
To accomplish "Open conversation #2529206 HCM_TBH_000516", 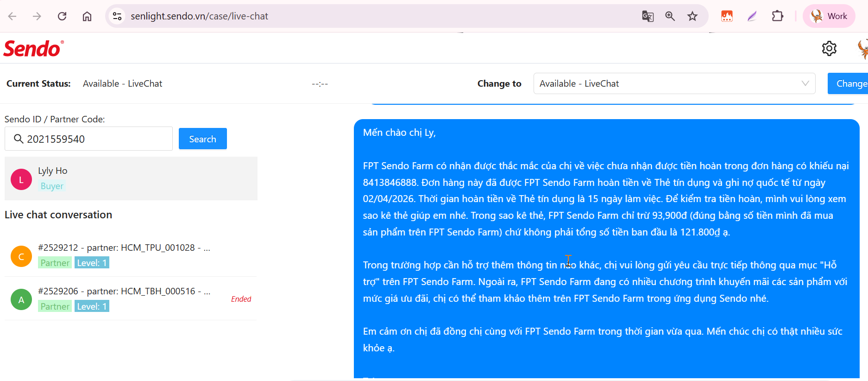I will (x=131, y=298).
